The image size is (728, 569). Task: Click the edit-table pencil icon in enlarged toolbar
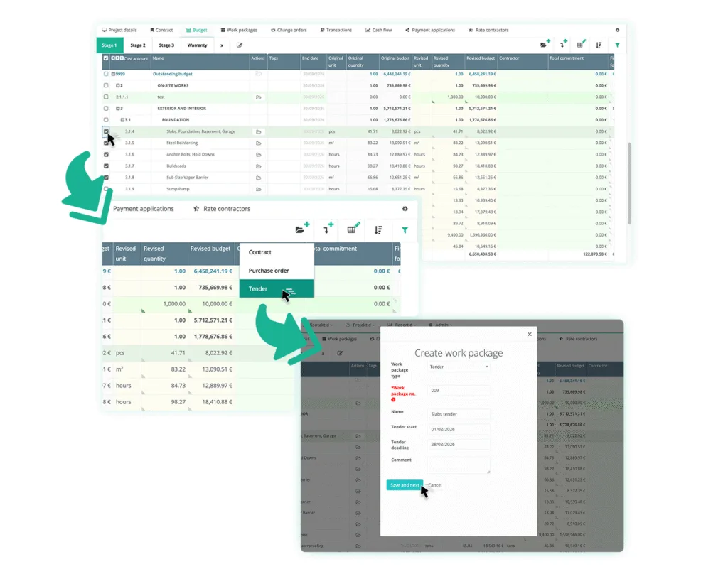click(352, 229)
